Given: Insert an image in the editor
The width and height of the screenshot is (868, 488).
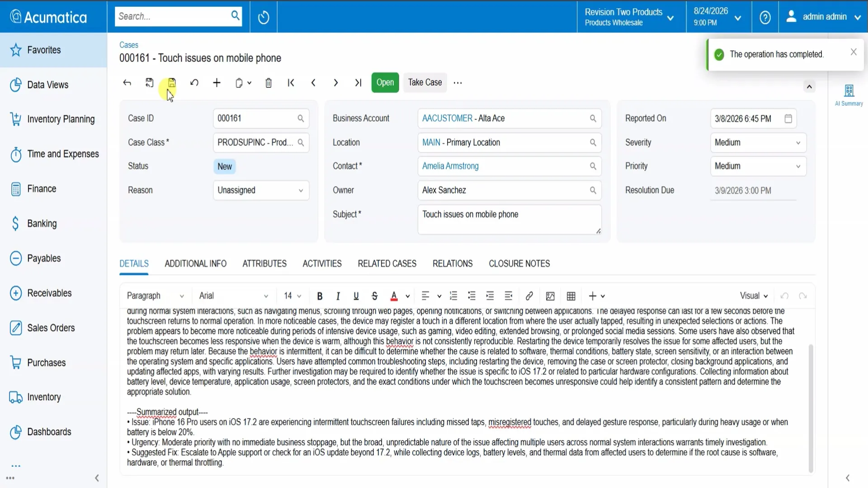Looking at the screenshot, I should (550, 296).
